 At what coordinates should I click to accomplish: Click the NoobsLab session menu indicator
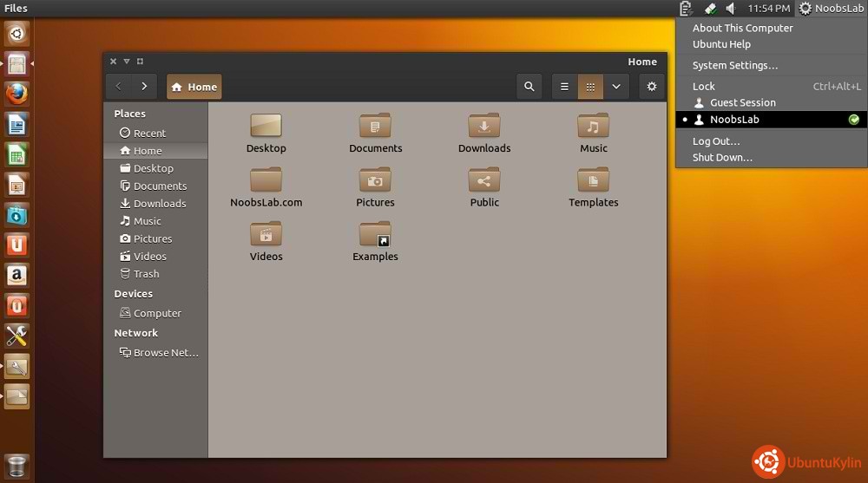[831, 9]
